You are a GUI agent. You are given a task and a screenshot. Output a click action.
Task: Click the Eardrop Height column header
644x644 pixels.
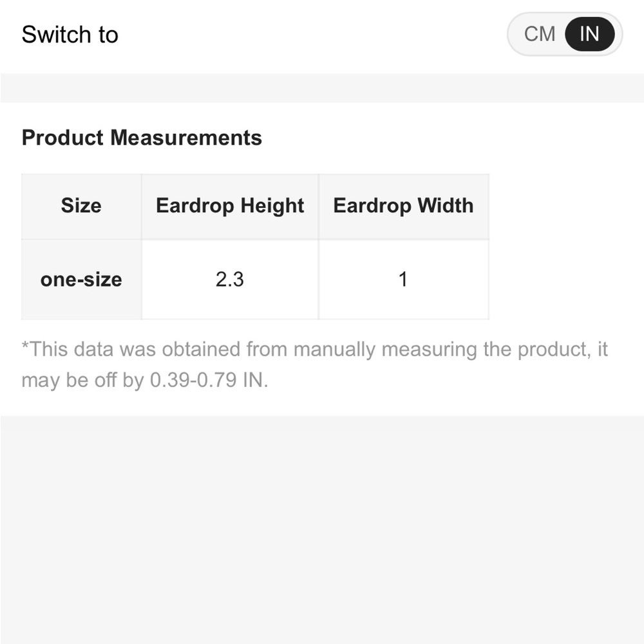pyautogui.click(x=230, y=206)
